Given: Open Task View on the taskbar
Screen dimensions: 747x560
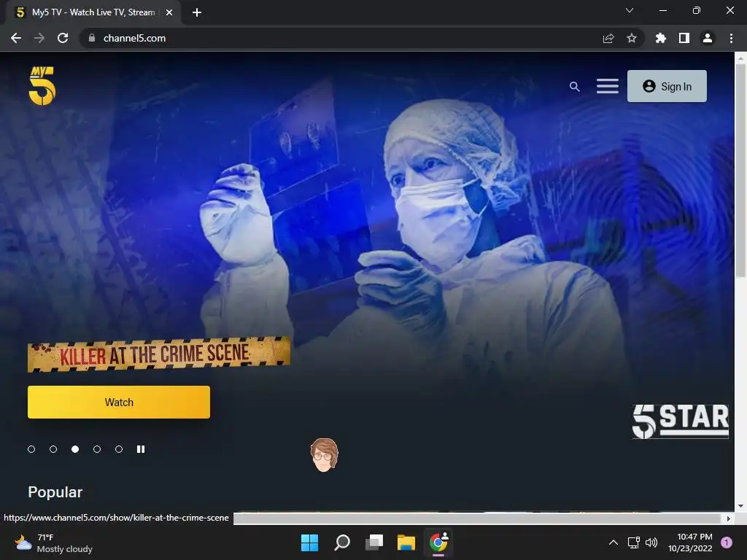Looking at the screenshot, I should pos(374,542).
